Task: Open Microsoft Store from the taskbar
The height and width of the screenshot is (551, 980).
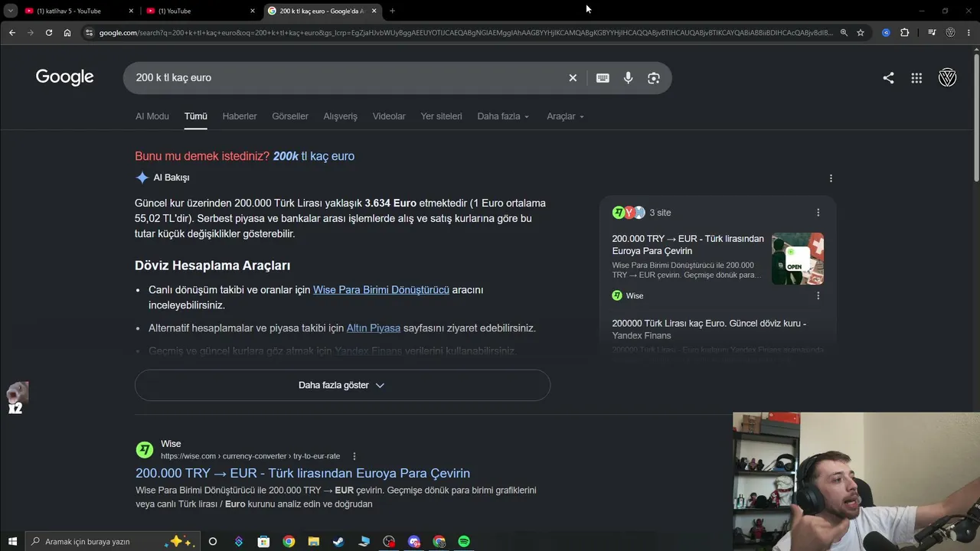Action: click(x=264, y=542)
